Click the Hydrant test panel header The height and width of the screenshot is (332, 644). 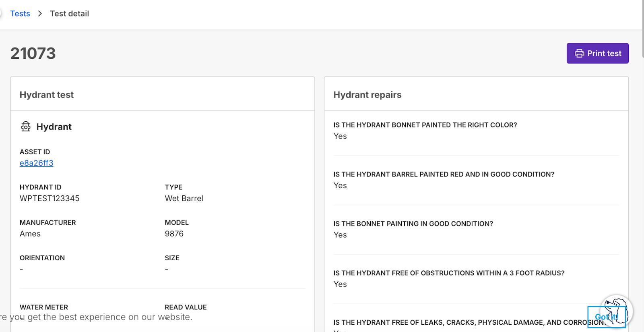click(47, 95)
